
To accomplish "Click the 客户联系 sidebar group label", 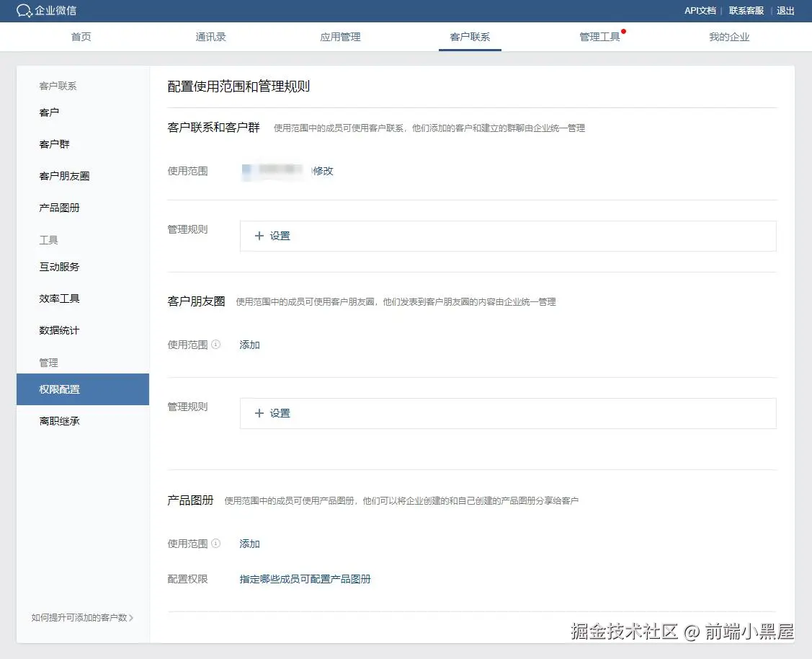I will 58,86.
